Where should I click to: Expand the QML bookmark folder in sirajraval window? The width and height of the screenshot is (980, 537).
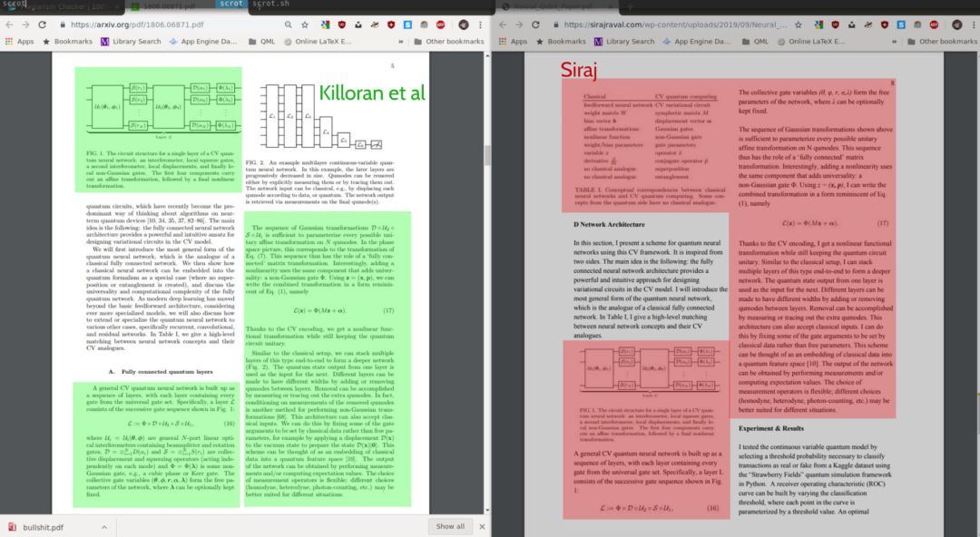click(754, 41)
